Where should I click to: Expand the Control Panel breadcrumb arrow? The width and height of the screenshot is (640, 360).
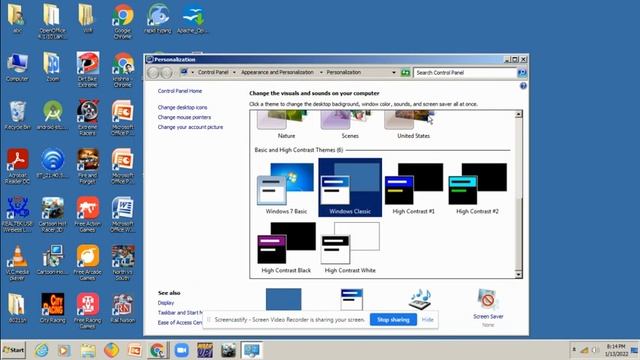234,73
